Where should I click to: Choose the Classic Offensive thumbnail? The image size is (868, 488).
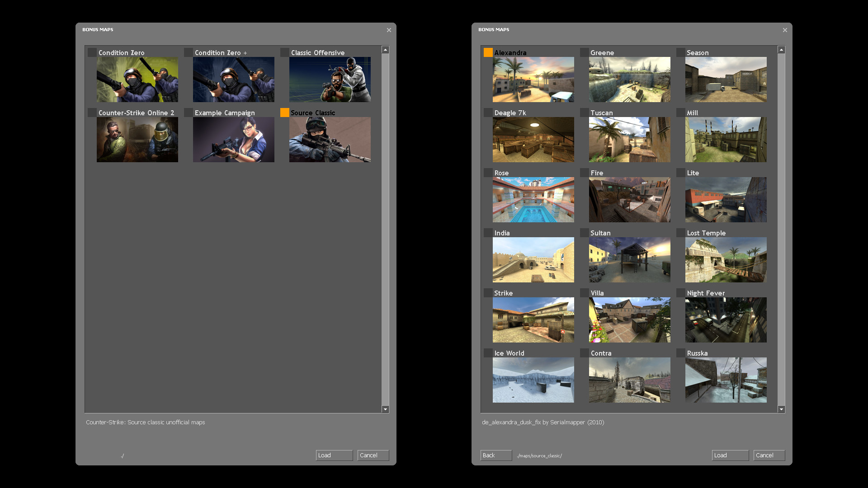click(330, 80)
